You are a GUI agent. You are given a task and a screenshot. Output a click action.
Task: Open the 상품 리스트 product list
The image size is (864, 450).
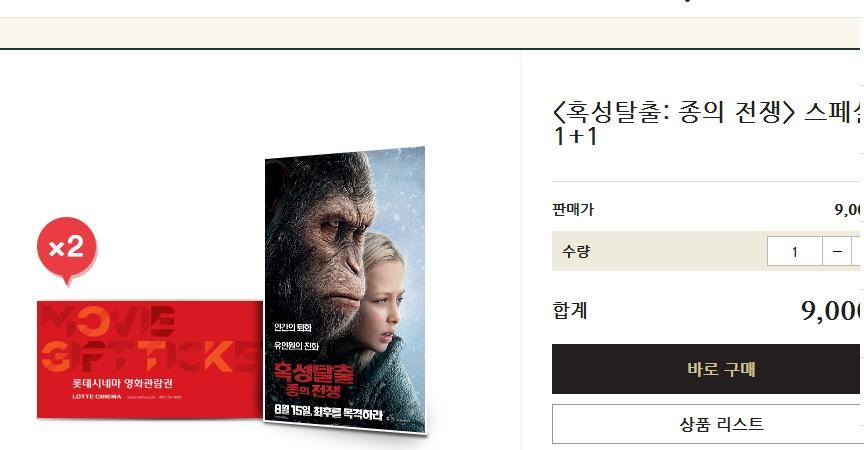click(708, 424)
